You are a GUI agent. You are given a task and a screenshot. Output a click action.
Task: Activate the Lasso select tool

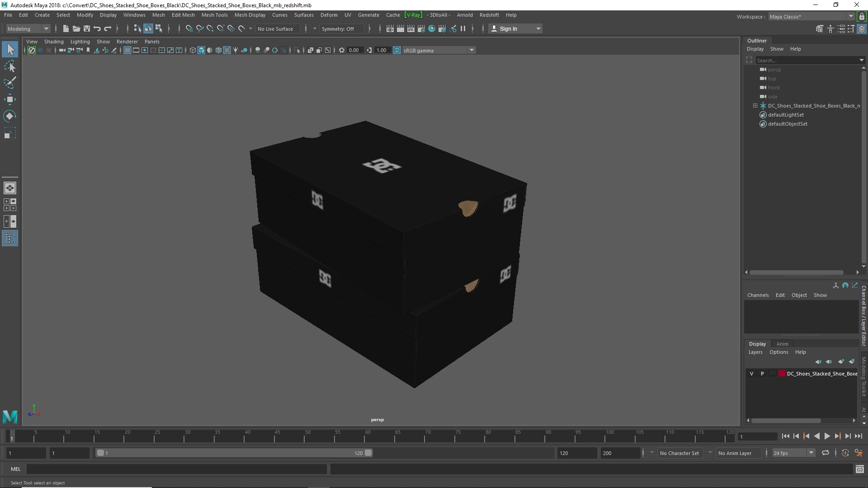coord(10,66)
